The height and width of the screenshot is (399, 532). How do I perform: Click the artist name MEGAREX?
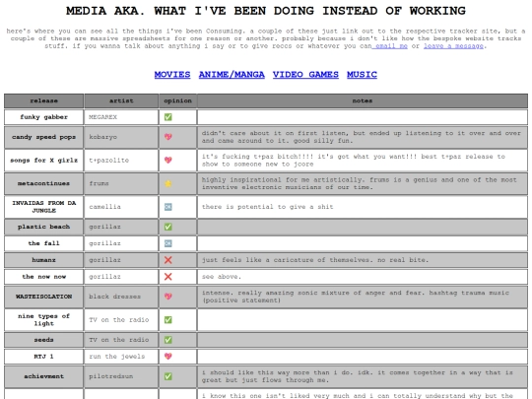[102, 117]
